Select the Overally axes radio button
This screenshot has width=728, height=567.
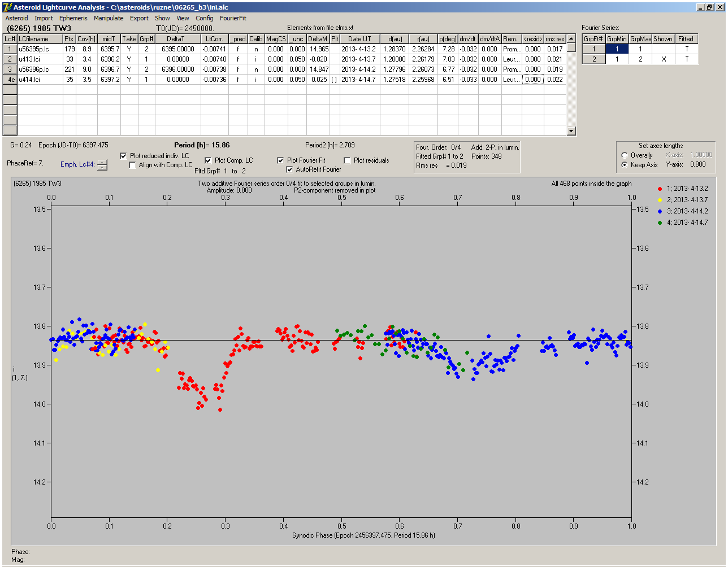click(624, 155)
